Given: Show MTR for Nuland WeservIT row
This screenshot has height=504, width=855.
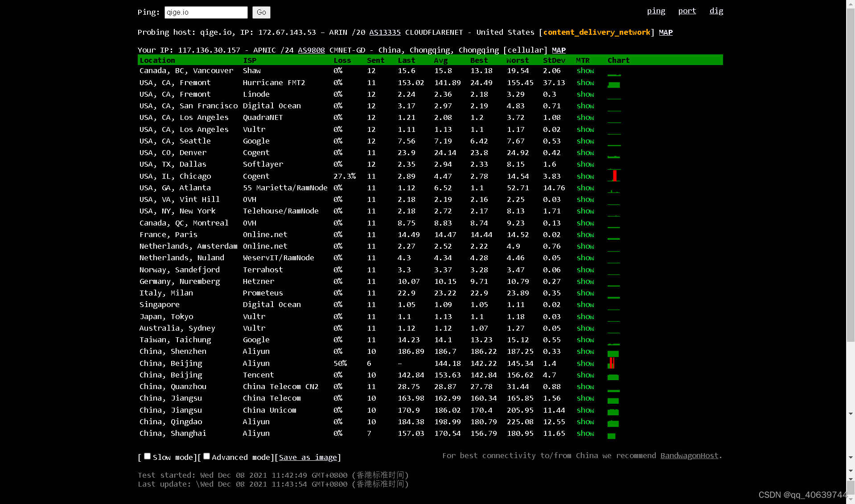Looking at the screenshot, I should coord(585,258).
